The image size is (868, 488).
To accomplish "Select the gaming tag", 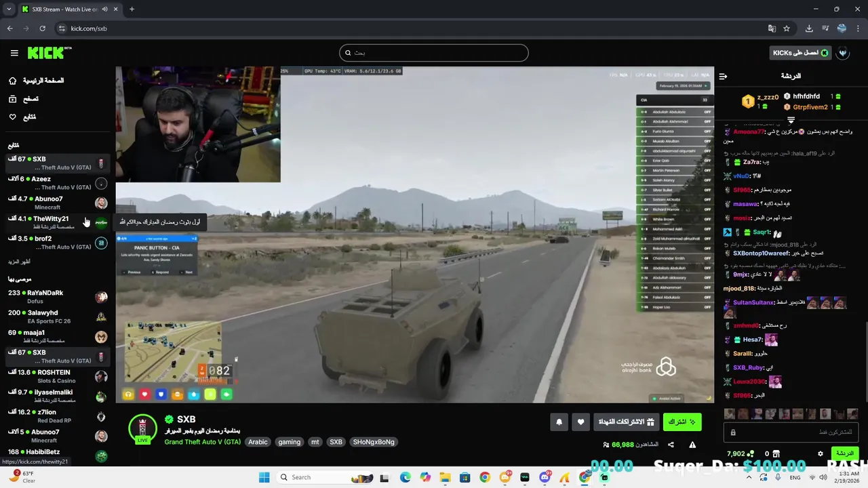I will (x=289, y=442).
